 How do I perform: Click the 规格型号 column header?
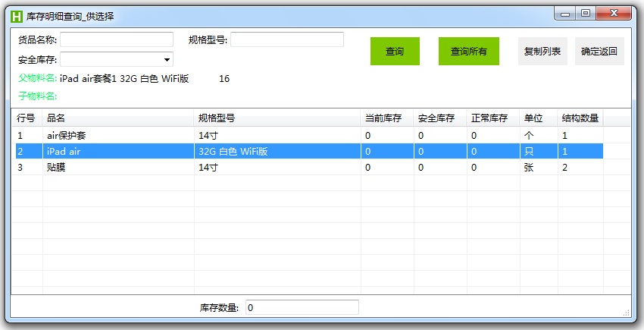[x=277, y=118]
